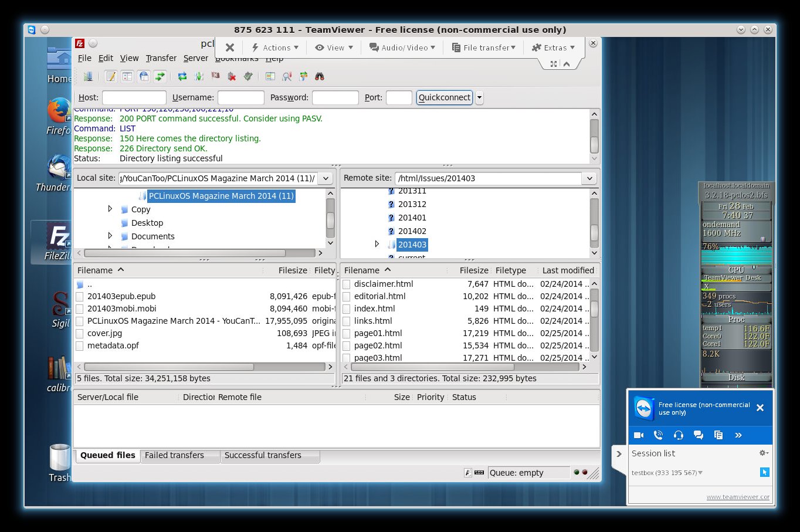Viewport: 800px width, 532px height.
Task: Open the TeamViewer Extras dropdown
Action: click(553, 48)
